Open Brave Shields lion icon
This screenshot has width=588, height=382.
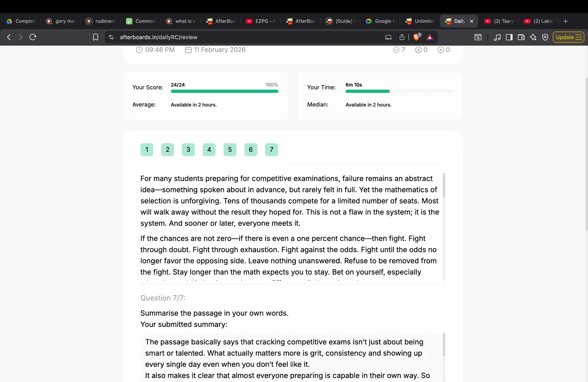point(417,37)
